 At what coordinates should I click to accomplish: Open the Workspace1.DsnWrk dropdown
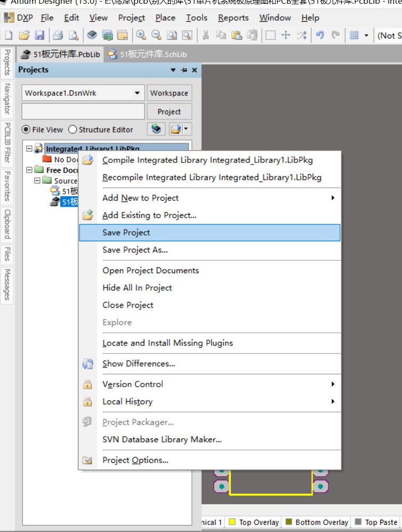(x=137, y=93)
